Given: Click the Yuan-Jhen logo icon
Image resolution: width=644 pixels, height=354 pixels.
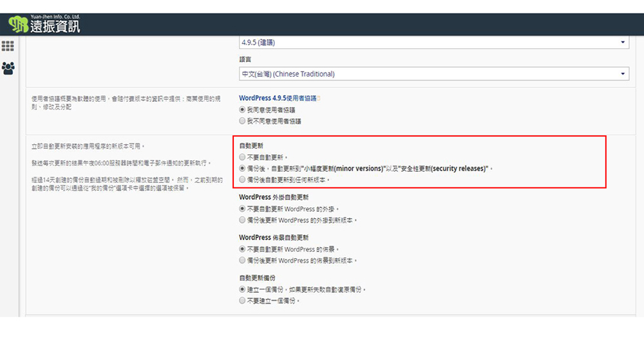Looking at the screenshot, I should click(18, 25).
